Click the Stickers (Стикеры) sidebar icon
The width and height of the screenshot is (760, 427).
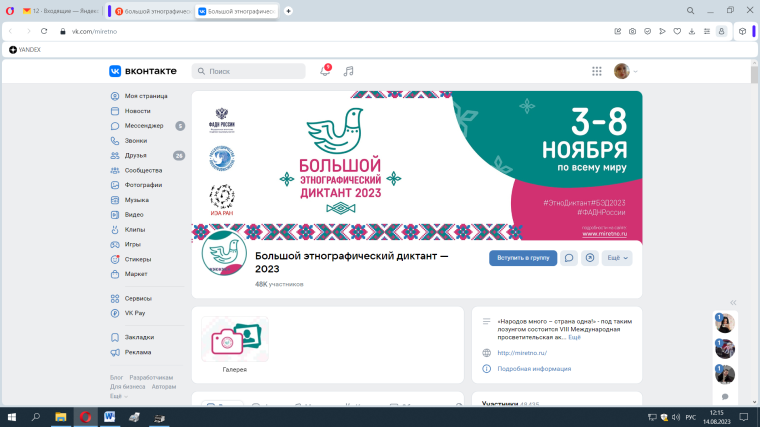[115, 259]
